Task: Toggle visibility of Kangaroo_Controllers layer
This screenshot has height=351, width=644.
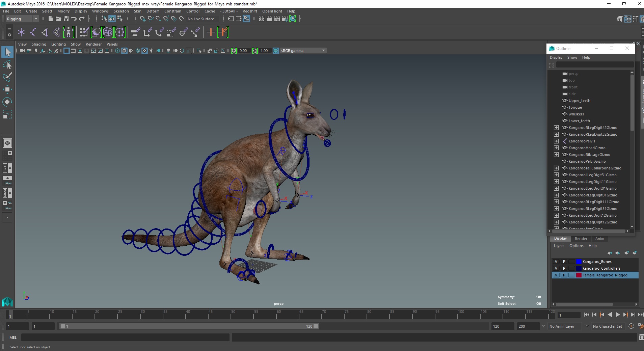Action: 556,268
